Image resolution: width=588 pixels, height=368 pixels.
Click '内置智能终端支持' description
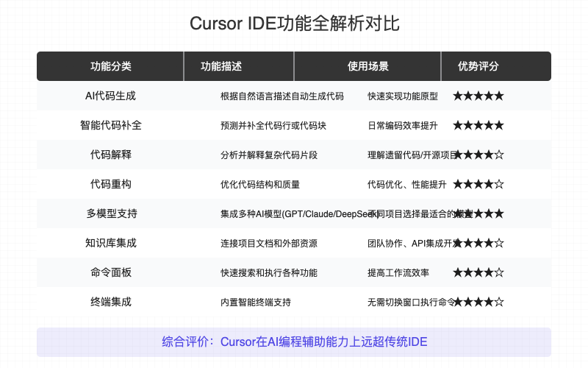[256, 302]
